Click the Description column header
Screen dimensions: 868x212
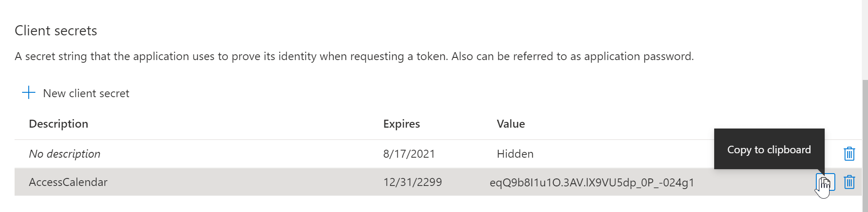coord(58,124)
